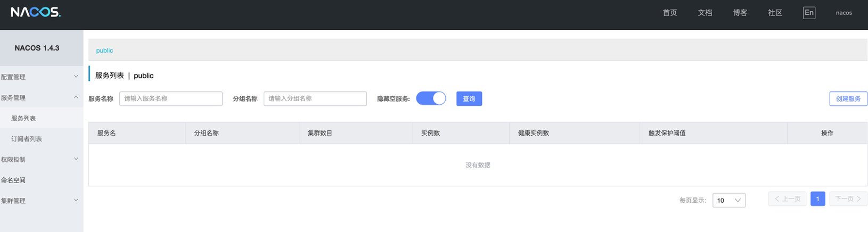Click the 健康实例数 column header
This screenshot has height=232, width=868.
pyautogui.click(x=575, y=133)
